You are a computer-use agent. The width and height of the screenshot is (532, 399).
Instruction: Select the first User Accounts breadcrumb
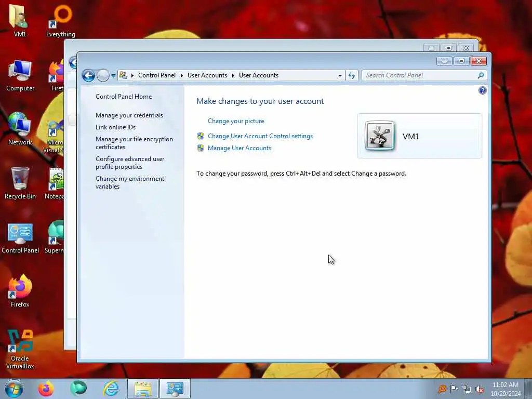coord(207,75)
